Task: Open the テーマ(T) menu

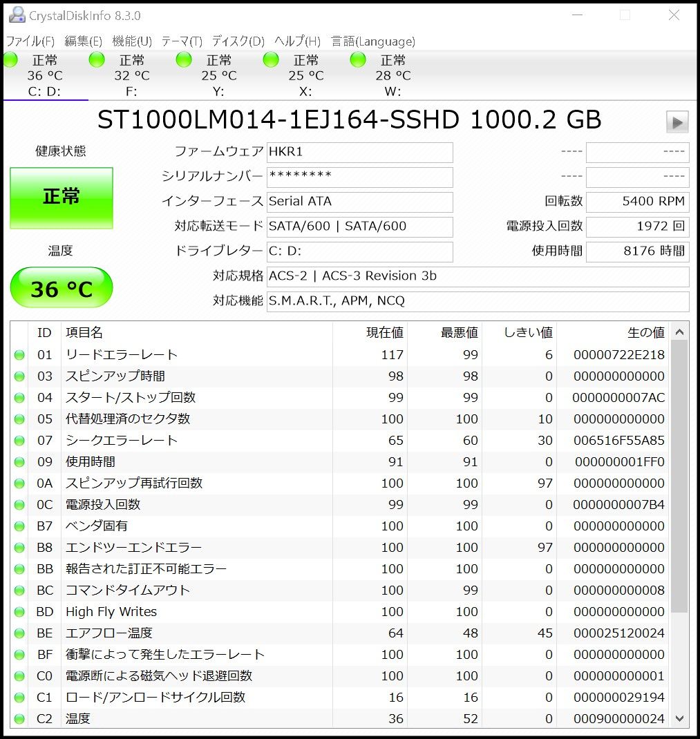Action: (x=182, y=41)
